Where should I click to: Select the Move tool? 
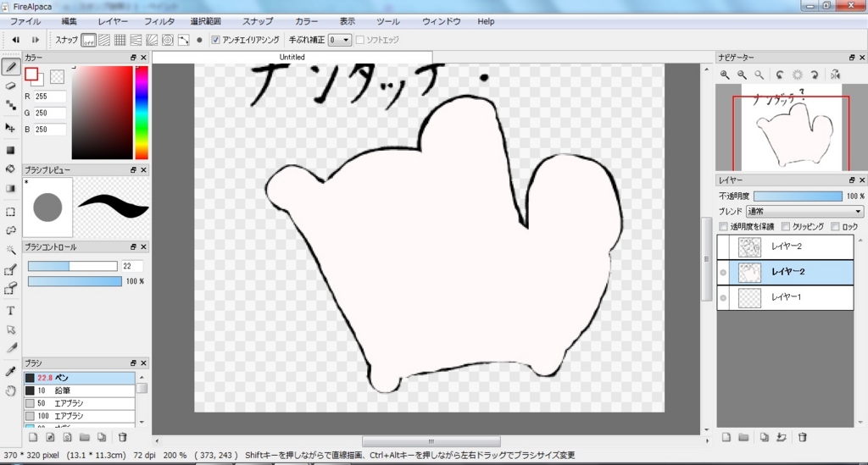pos(10,128)
